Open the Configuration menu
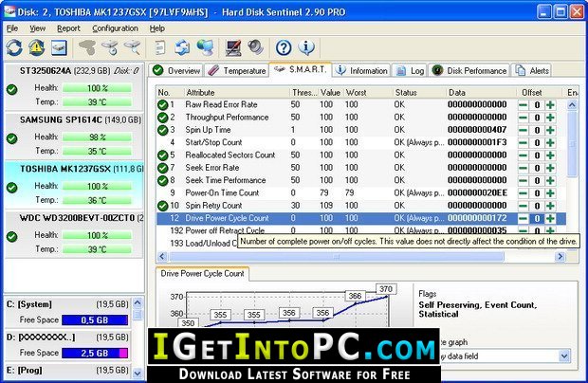 [x=115, y=28]
